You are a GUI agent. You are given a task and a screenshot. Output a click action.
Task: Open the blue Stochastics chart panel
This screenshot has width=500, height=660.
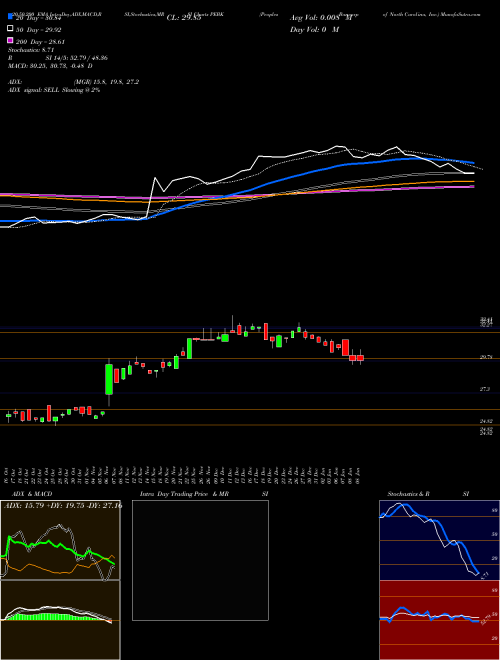pos(439,540)
